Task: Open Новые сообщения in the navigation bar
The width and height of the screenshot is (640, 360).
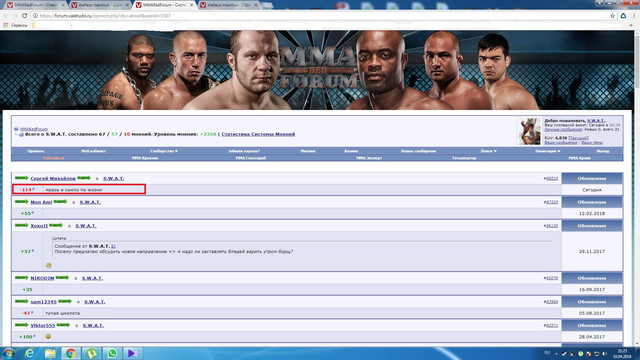Action: coord(418,151)
